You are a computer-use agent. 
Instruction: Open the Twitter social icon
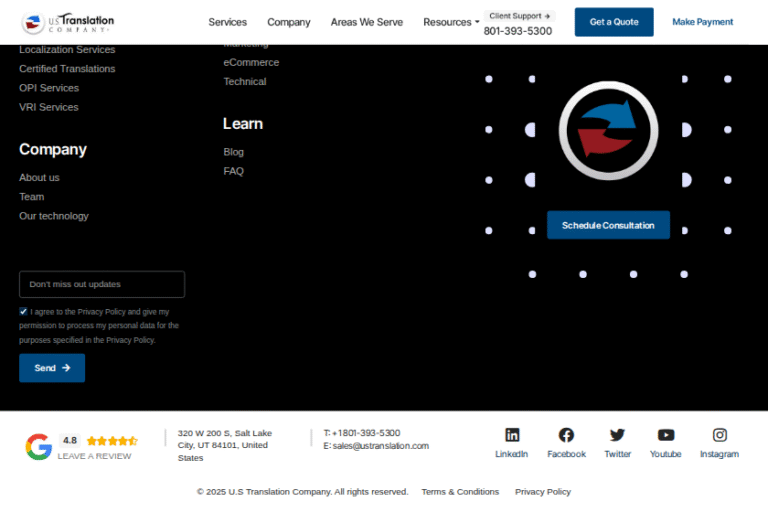(x=617, y=435)
